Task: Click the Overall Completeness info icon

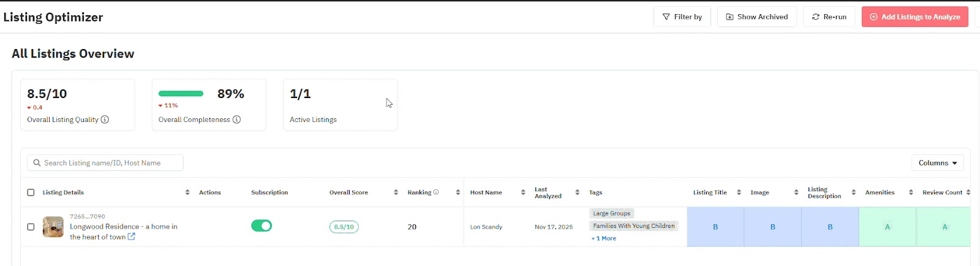Action: click(236, 120)
